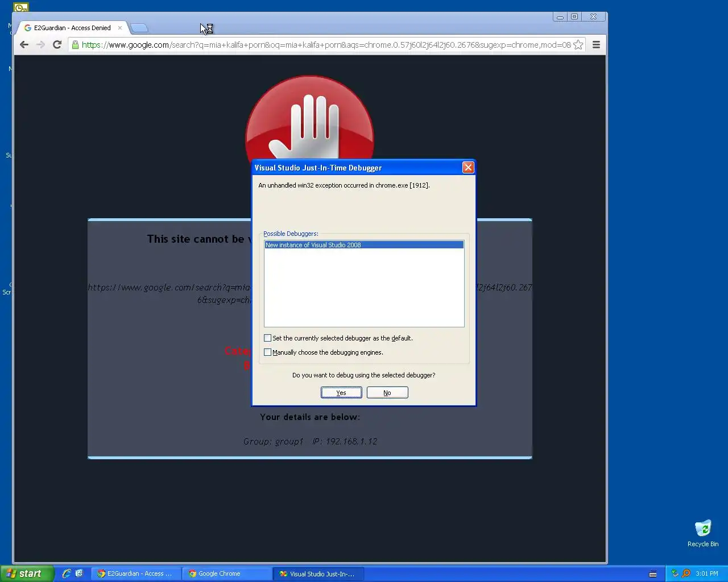Activate the 'Visual Studio Just-In-...' taskbar button
Screen dimensions: 728x582
point(318,573)
